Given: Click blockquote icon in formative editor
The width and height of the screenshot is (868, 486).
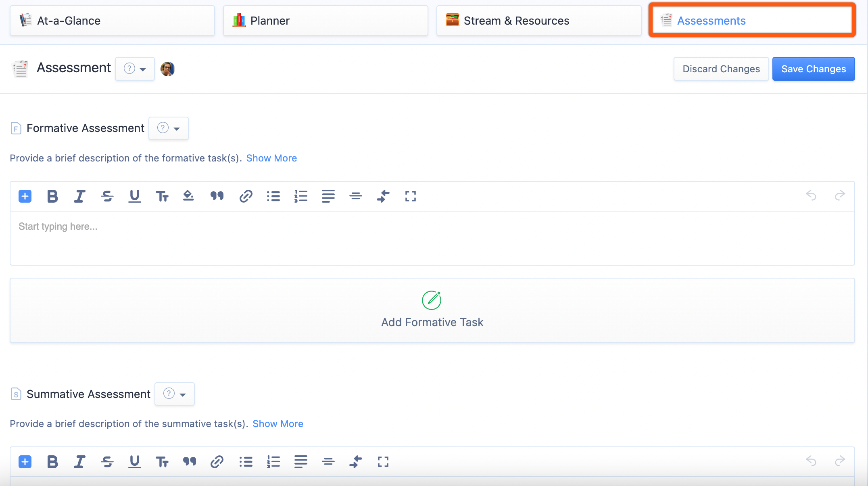Looking at the screenshot, I should [x=217, y=196].
